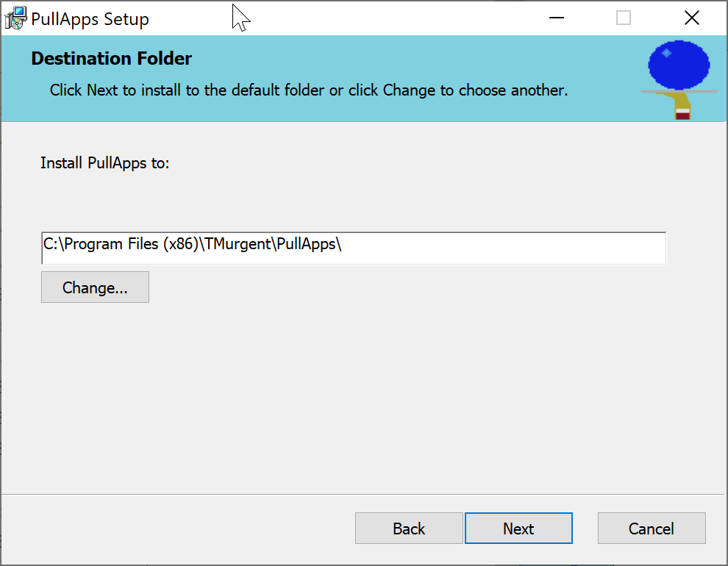Viewport: 728px width, 566px height.
Task: Click the greyed-out maximize button
Action: 623,18
